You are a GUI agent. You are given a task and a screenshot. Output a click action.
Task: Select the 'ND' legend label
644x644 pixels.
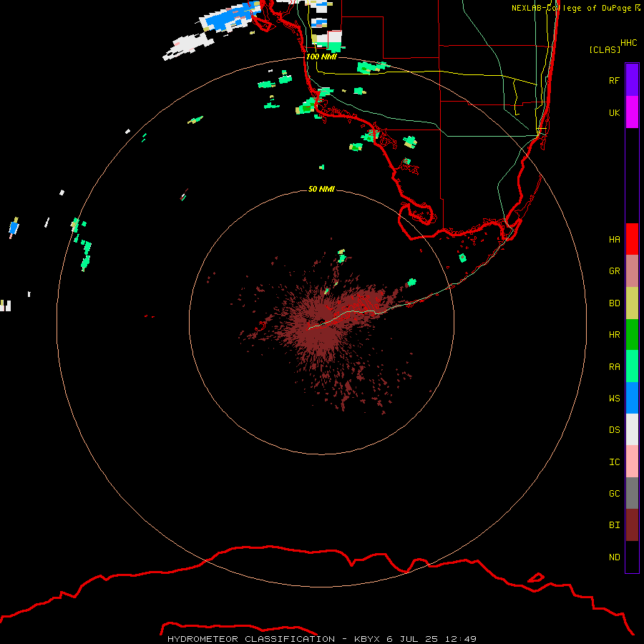tap(614, 557)
